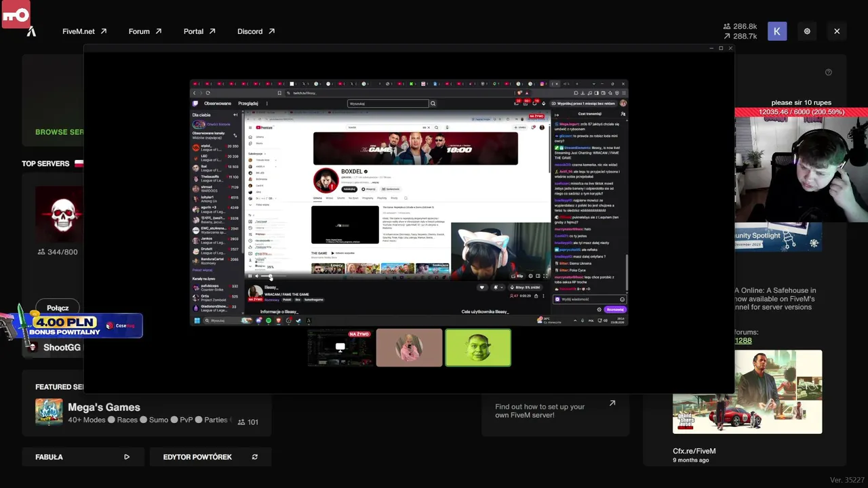Open the FiveM server setup guide link
Screen dimensions: 868x488
555,411
